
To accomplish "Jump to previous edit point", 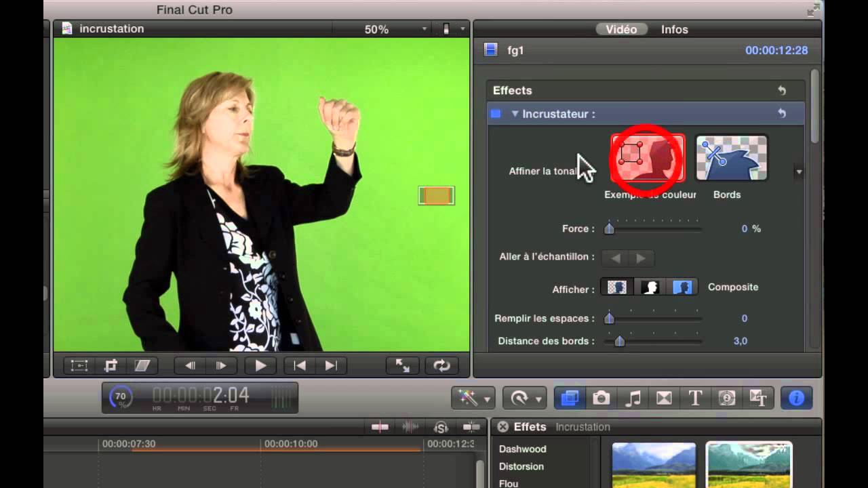I will [299, 365].
